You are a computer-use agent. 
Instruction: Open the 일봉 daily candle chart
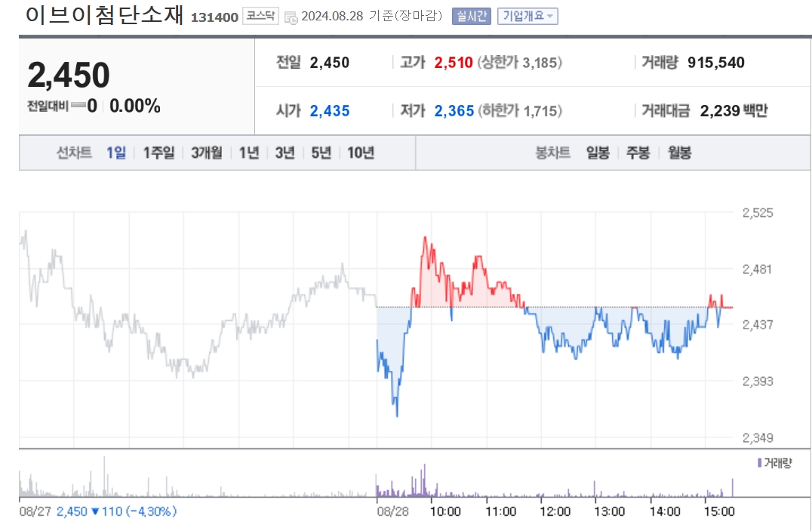coord(598,153)
